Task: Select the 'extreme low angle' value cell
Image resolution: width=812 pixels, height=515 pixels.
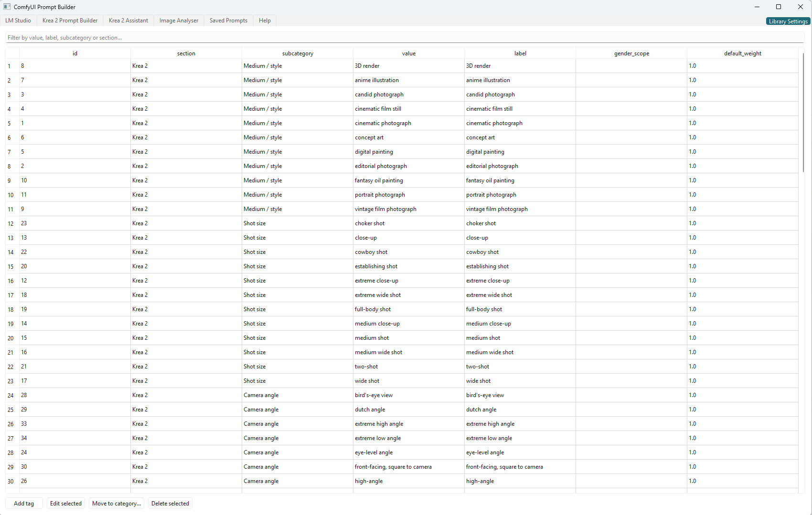Action: [409, 438]
